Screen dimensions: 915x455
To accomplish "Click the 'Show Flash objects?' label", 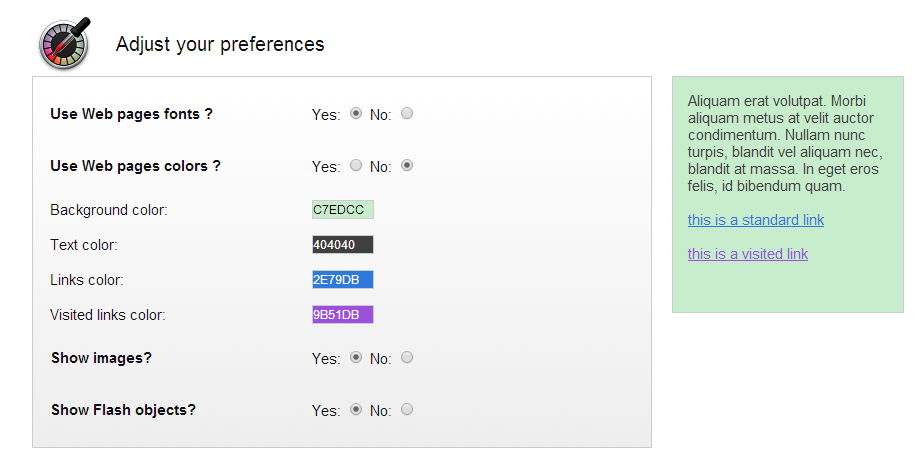I will (x=123, y=410).
